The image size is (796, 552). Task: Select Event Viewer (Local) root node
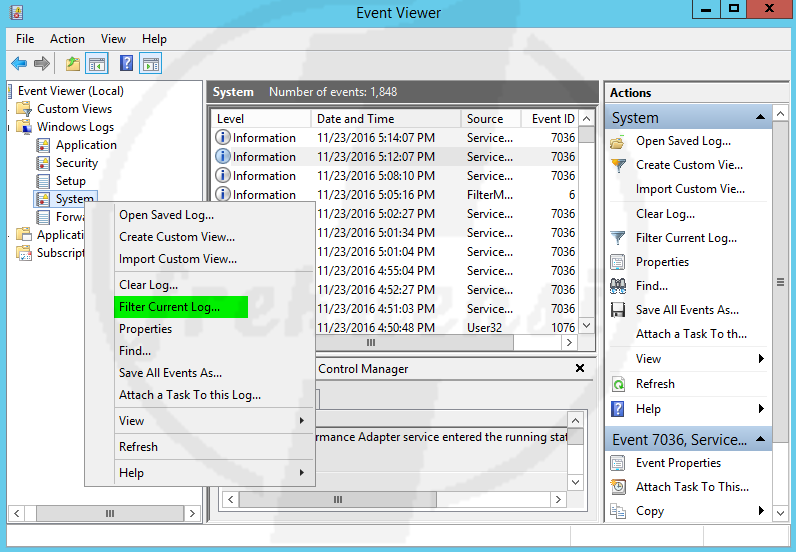pyautogui.click(x=71, y=91)
